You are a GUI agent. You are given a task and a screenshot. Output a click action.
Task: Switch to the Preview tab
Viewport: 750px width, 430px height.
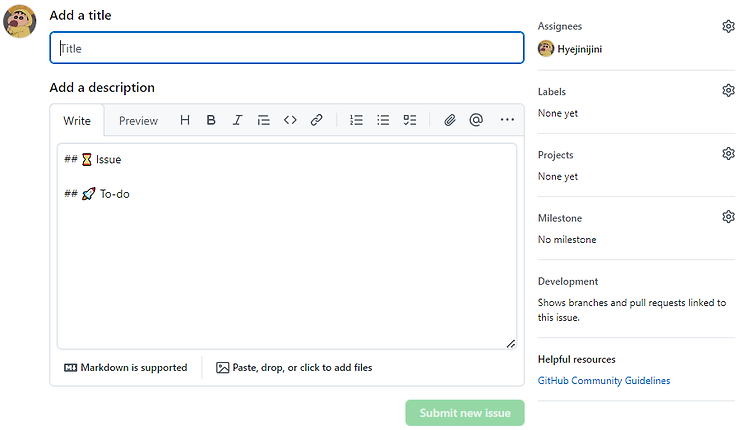click(138, 121)
